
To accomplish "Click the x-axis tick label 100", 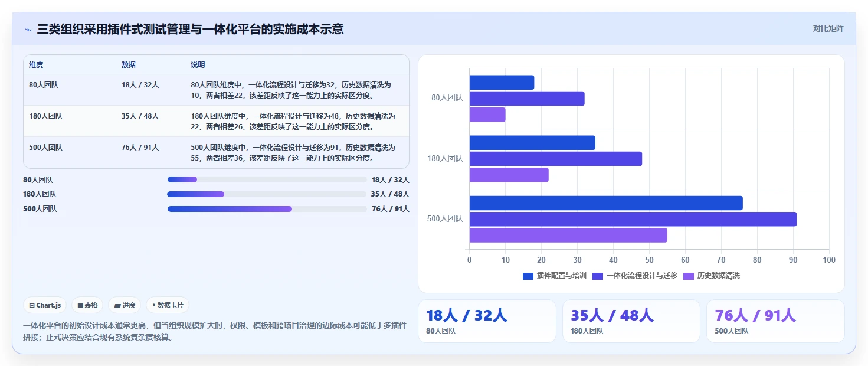I will tap(829, 260).
